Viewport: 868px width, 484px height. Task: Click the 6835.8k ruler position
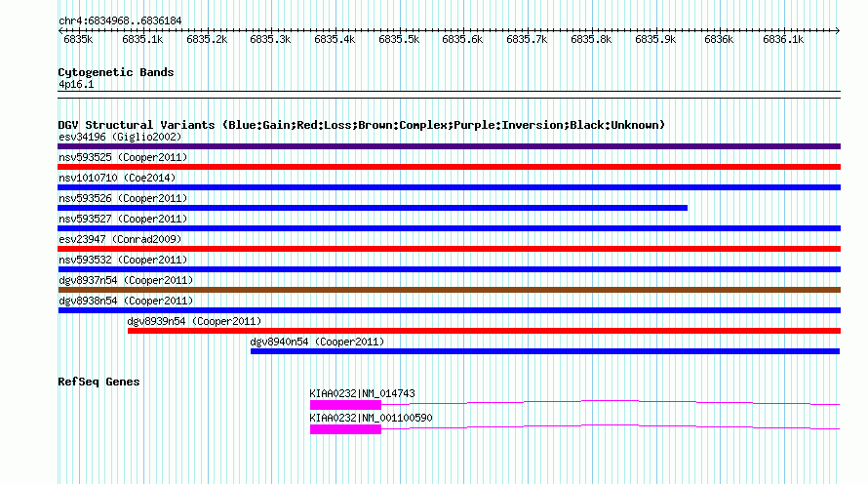591,39
